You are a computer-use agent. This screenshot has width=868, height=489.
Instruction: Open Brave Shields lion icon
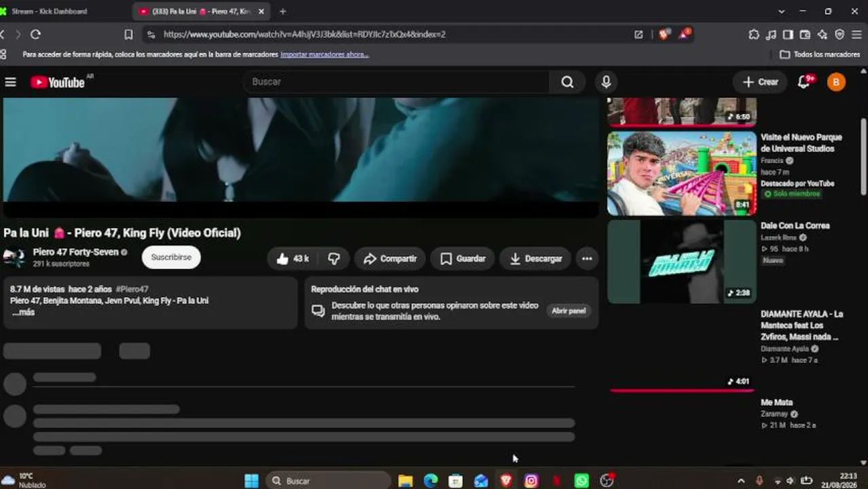tap(664, 34)
